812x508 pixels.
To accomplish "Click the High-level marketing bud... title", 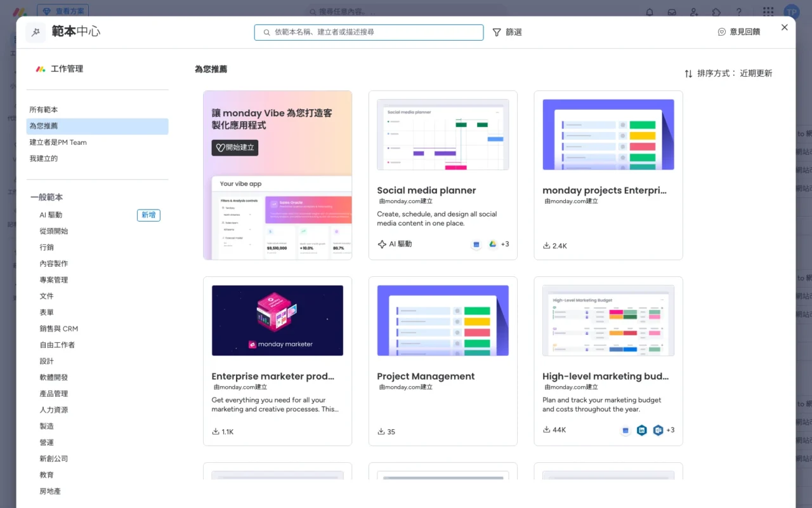I will coord(606,377).
